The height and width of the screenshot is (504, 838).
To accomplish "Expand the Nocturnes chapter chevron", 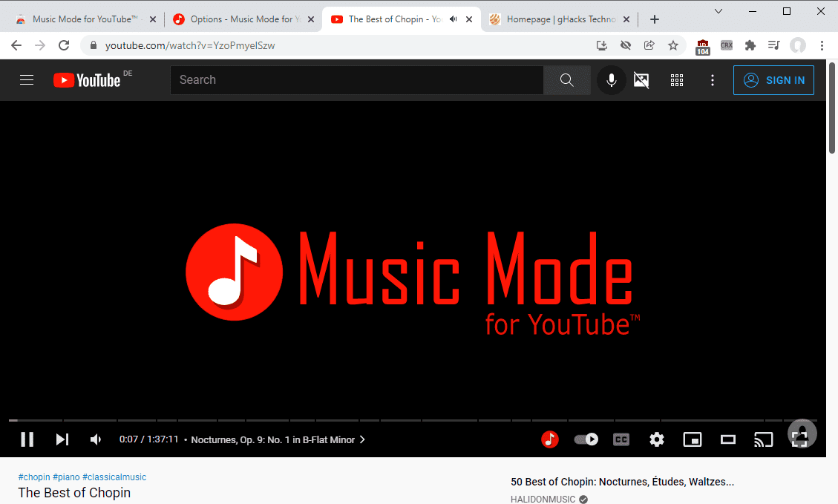I will click(361, 439).
